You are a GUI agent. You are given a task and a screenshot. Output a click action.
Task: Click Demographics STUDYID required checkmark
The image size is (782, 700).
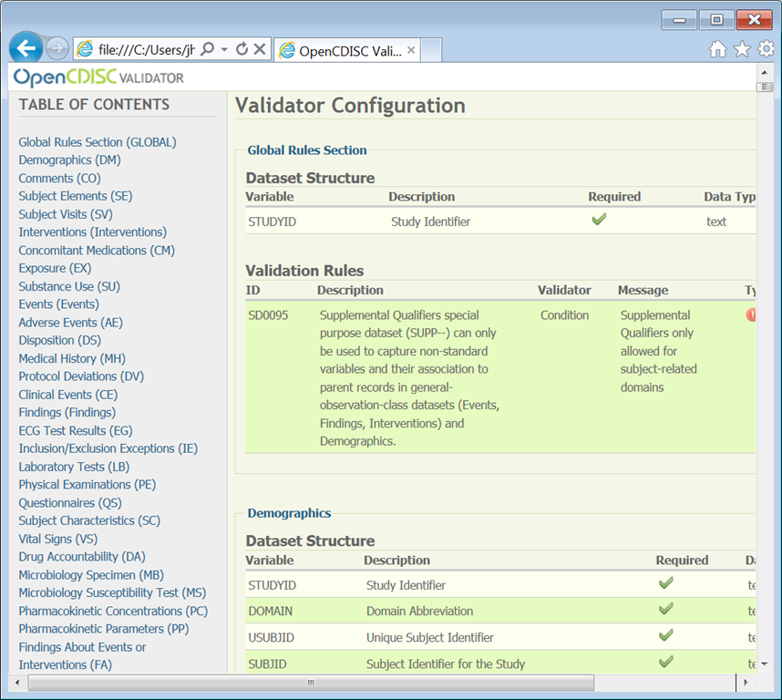point(666,582)
